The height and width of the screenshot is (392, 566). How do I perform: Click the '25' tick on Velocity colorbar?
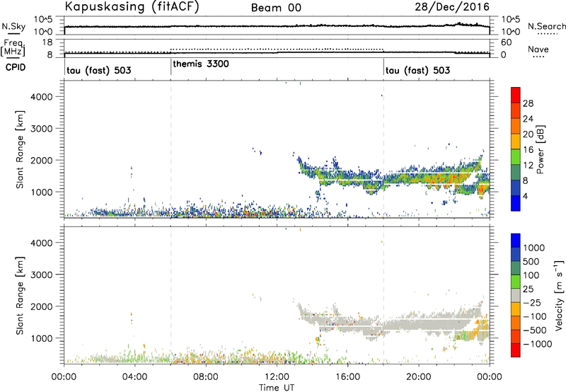click(x=529, y=289)
